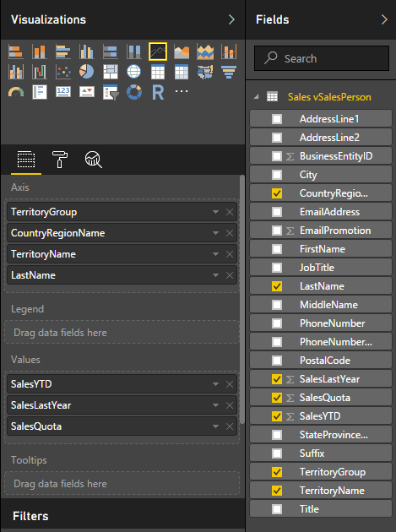Screen dimensions: 396x532
Task: Select the donut chart visual
Action: (x=134, y=92)
